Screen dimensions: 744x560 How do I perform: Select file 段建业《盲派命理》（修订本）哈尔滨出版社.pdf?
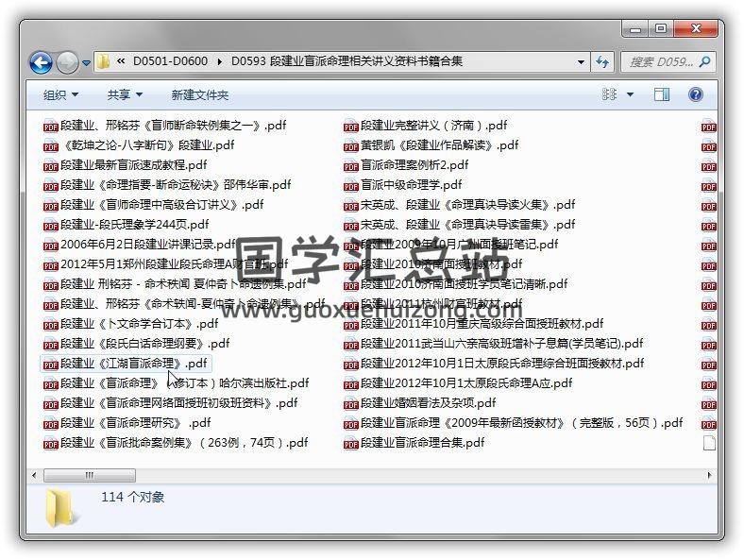click(176, 383)
